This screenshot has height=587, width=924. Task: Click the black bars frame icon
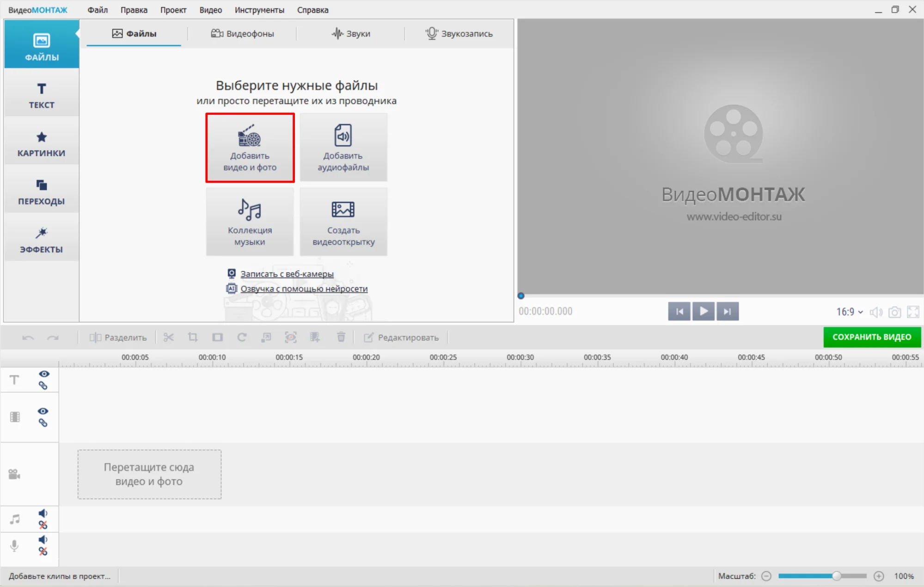point(217,337)
